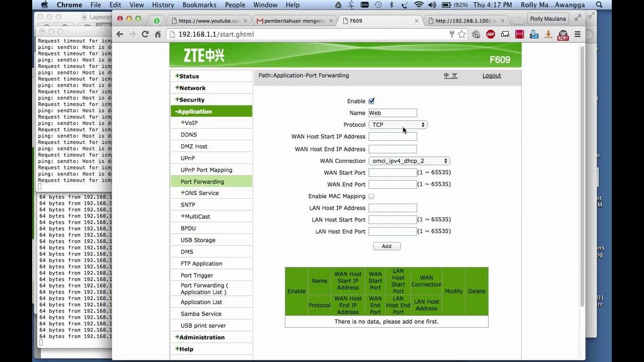Toggle the Enable checkbox
This screenshot has width=644, height=362.
pos(371,101)
